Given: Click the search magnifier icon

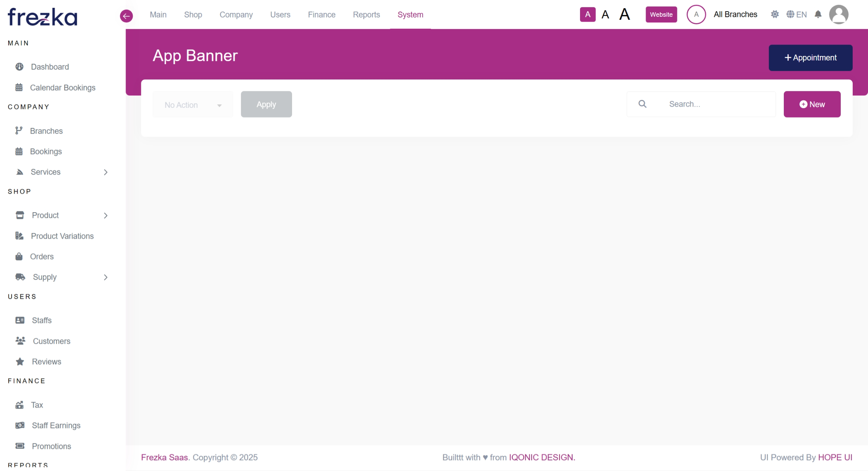Looking at the screenshot, I should point(642,104).
